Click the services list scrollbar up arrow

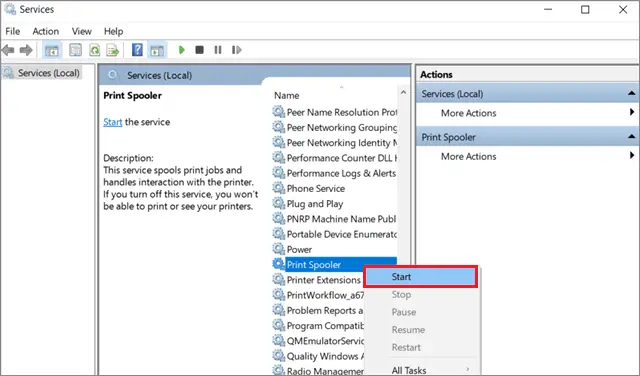click(x=403, y=93)
